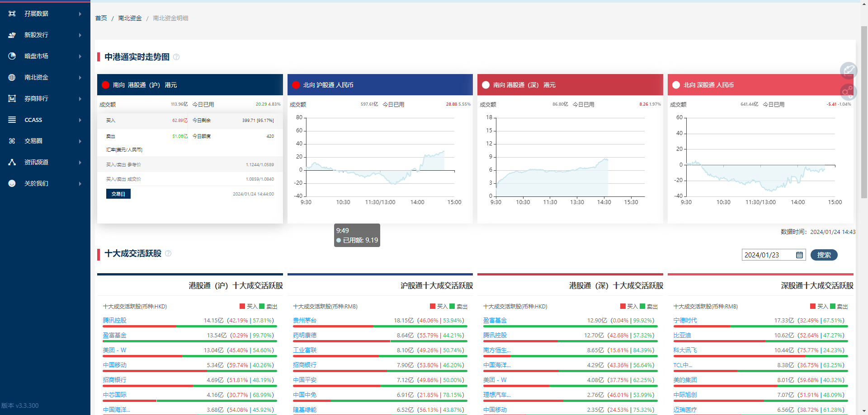Click the 关於我们 round icon

point(12,183)
